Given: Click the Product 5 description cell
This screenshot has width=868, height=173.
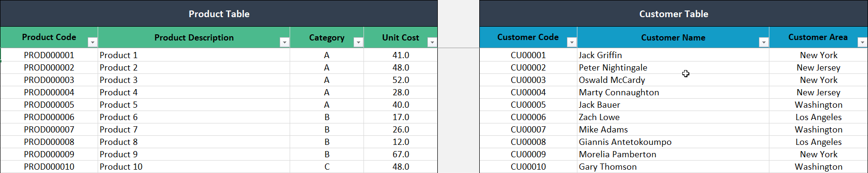Looking at the screenshot, I should (x=194, y=104).
